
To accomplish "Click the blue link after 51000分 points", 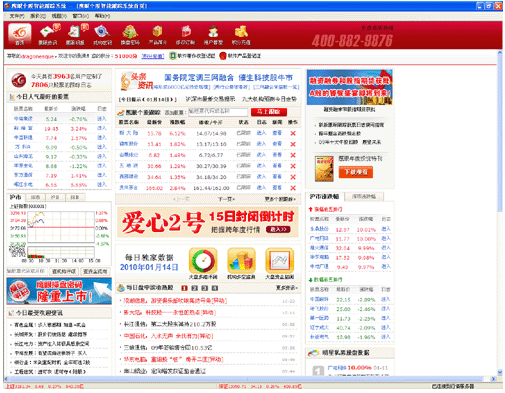I will [153, 56].
